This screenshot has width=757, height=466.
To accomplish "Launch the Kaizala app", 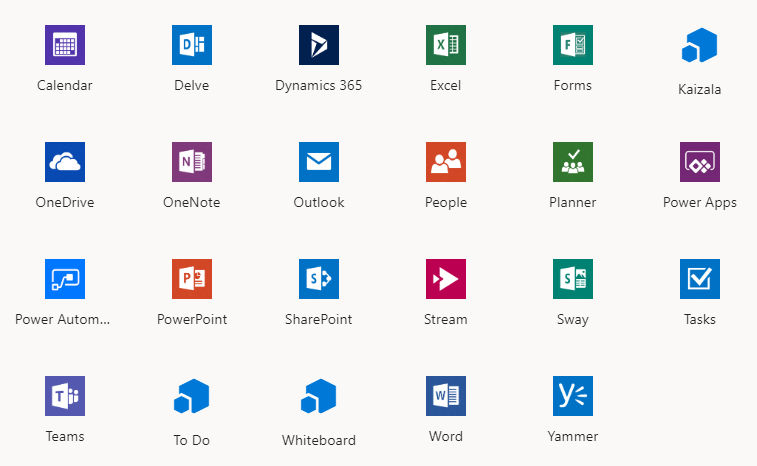I will click(x=700, y=47).
